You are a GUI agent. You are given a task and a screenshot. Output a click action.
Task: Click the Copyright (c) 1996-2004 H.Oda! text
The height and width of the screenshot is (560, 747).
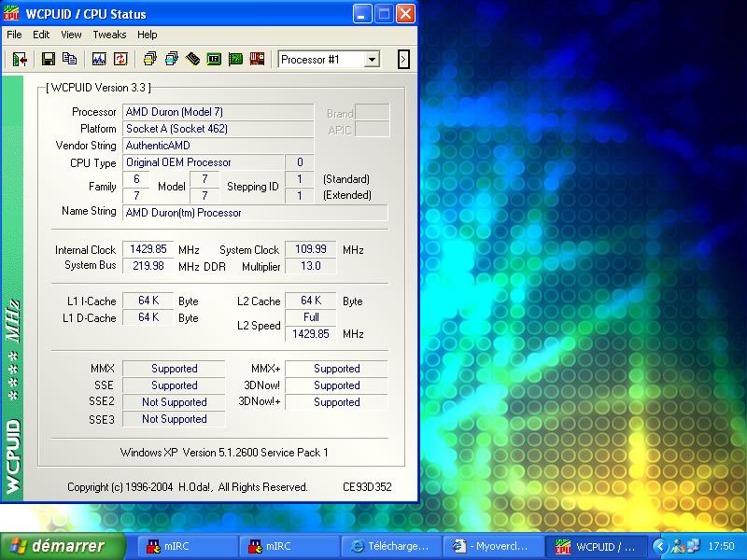point(188,486)
